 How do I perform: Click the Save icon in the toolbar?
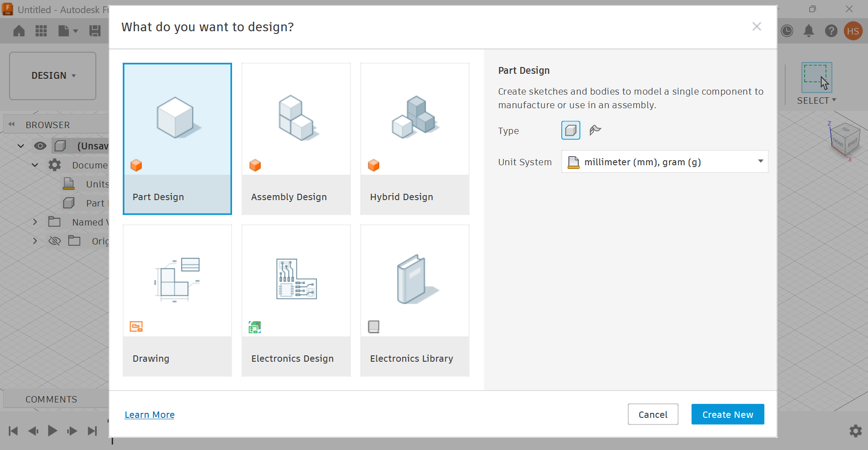pos(95,31)
